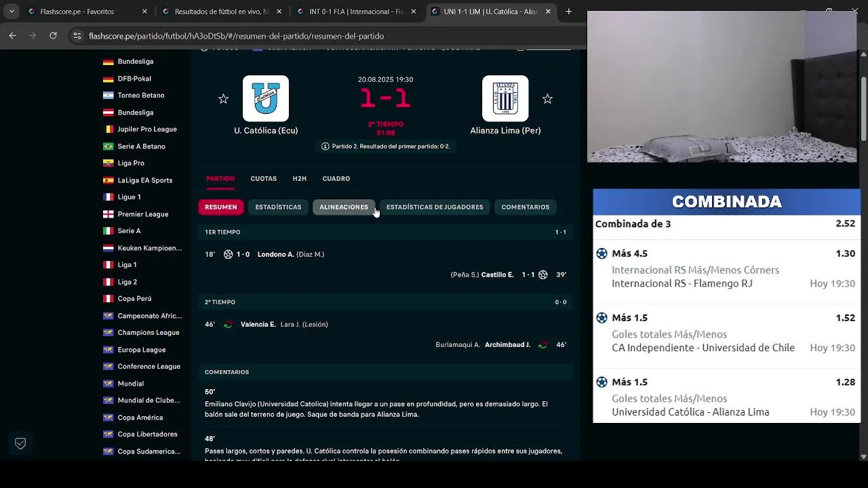Open Serie A Betano with Brazil flag
The height and width of the screenshot is (488, 868).
[x=141, y=146]
